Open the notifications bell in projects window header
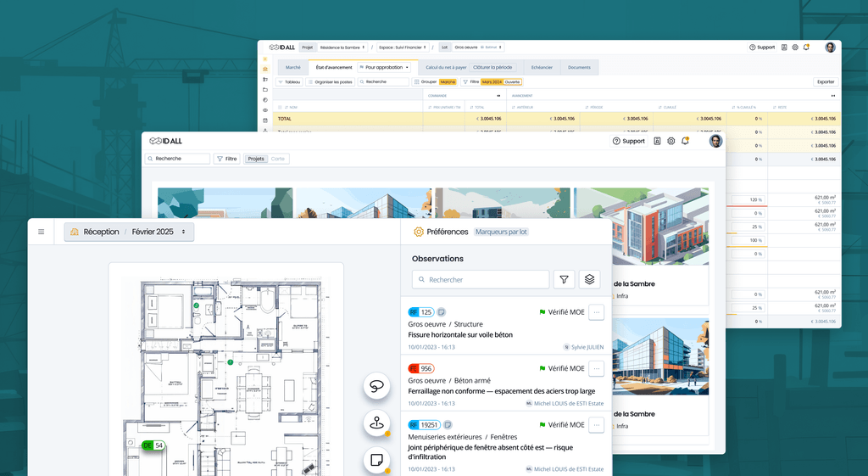The height and width of the screenshot is (476, 868). [685, 142]
